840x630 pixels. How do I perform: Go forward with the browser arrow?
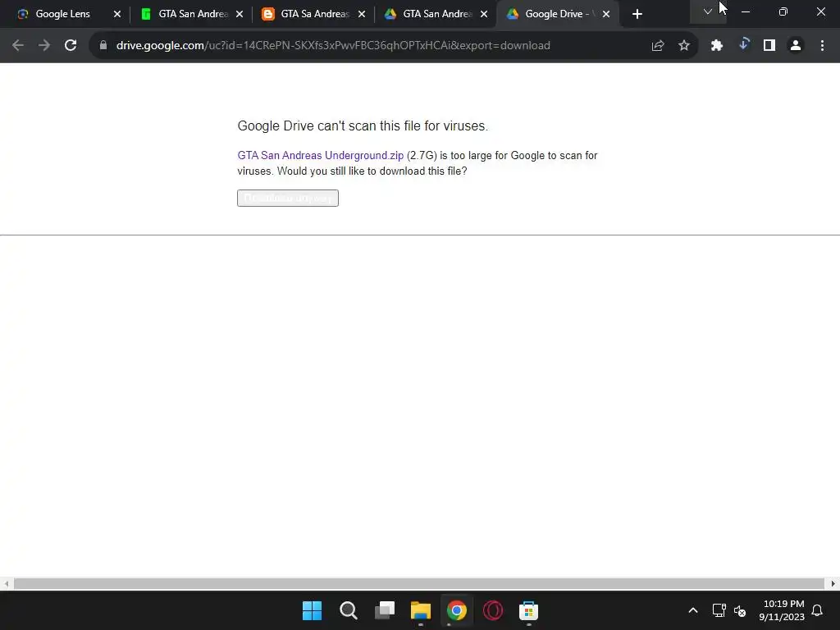pyautogui.click(x=44, y=46)
